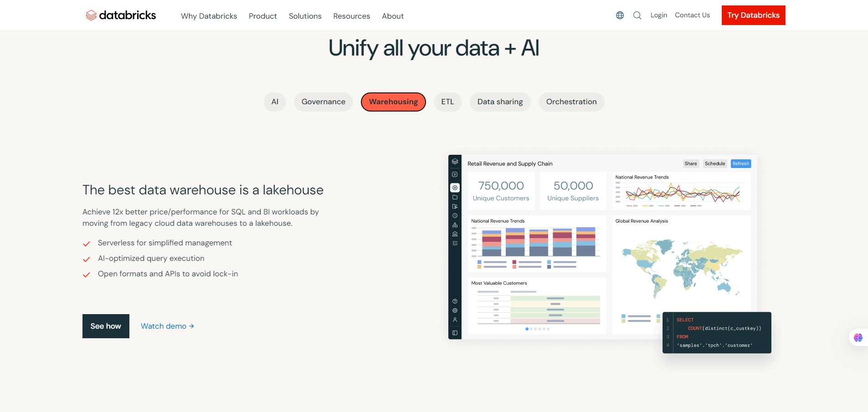Follow the Watch demo link
868x412 pixels.
pyautogui.click(x=167, y=326)
